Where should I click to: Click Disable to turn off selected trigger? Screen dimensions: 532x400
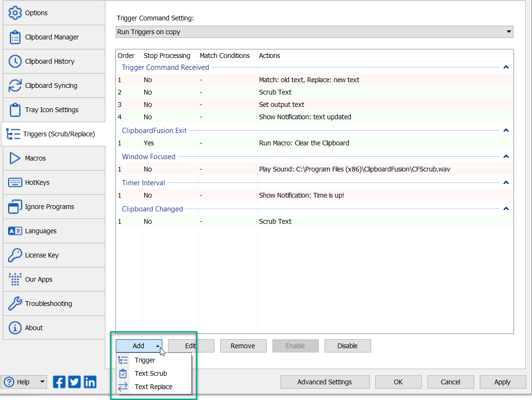[347, 345]
